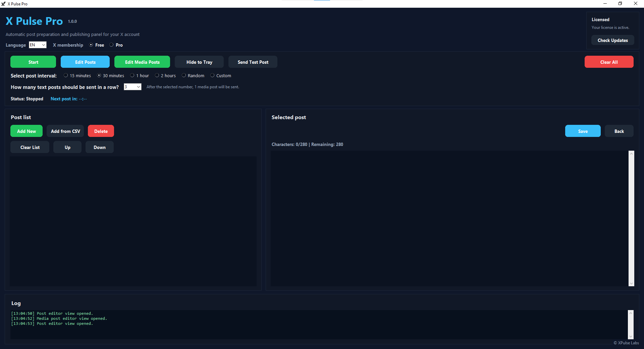Restore down the X Pulse Pro window
The height and width of the screenshot is (349, 644).
pyautogui.click(x=620, y=4)
